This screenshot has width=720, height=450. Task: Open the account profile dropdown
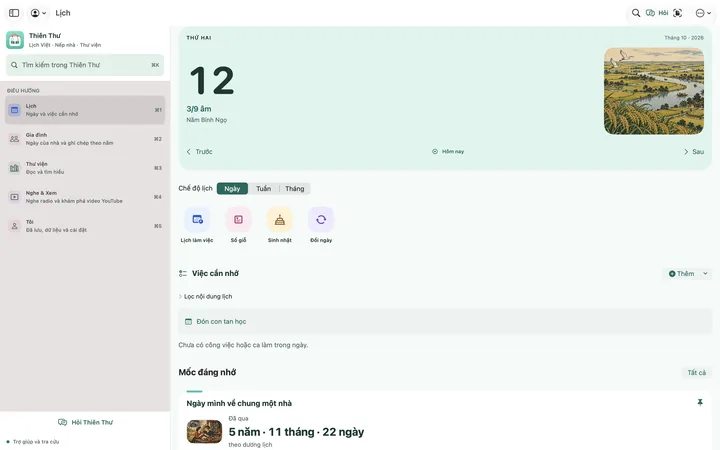click(38, 13)
